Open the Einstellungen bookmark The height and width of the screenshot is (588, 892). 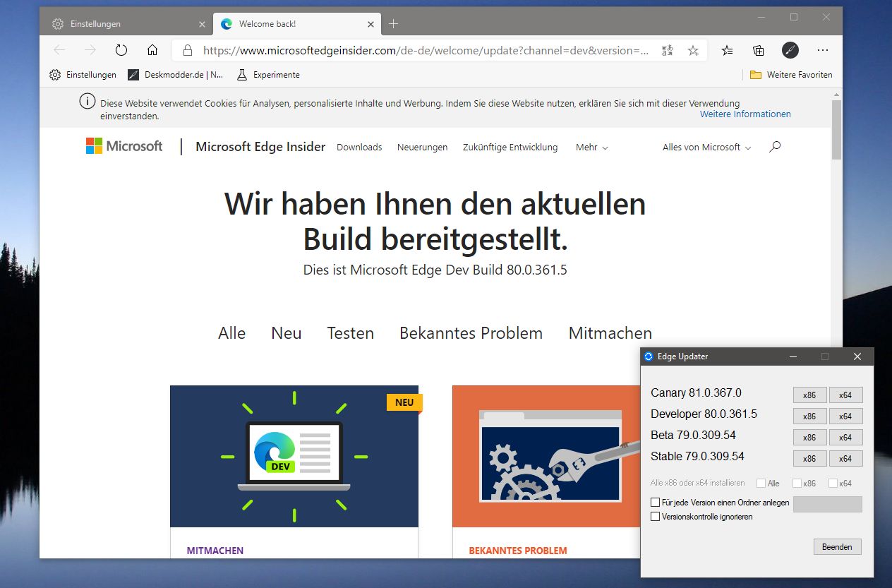[x=83, y=75]
